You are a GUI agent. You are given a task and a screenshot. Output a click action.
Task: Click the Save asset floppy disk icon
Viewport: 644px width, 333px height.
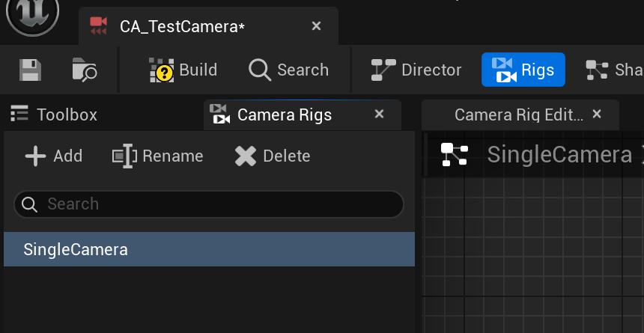[30, 70]
